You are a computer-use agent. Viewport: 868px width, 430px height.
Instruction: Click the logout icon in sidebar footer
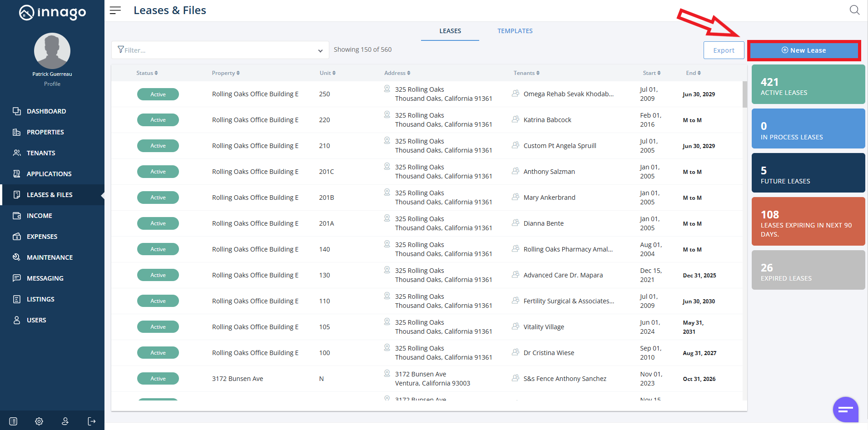(x=92, y=421)
